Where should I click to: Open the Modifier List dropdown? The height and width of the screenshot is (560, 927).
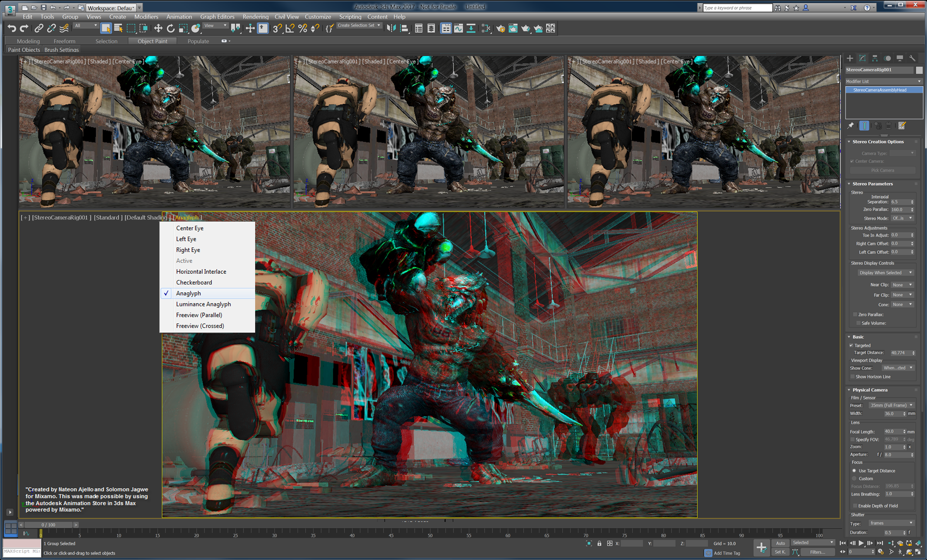tap(884, 81)
